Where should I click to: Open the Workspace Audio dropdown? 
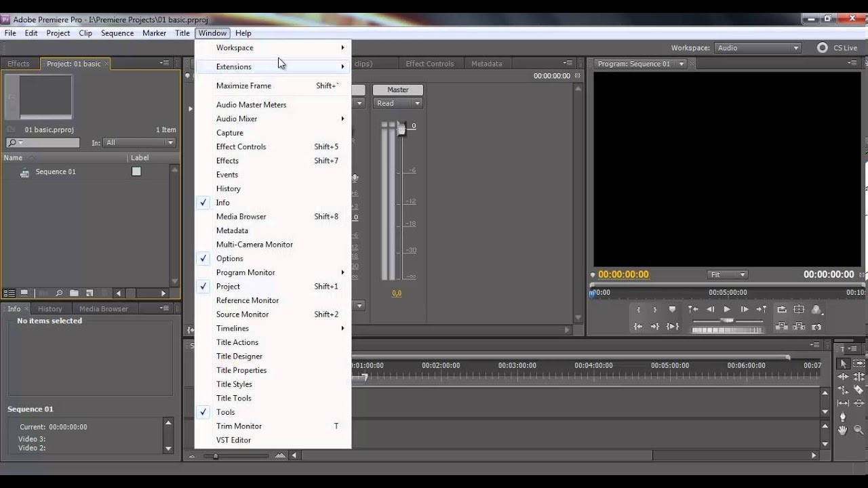[x=757, y=47]
